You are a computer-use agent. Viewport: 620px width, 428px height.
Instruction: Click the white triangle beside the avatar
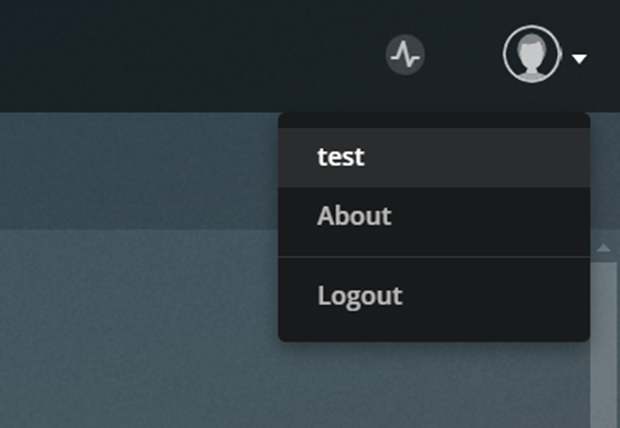[x=580, y=59]
